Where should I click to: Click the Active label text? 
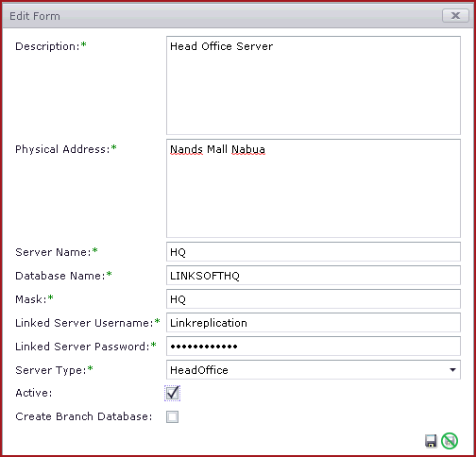click(34, 393)
